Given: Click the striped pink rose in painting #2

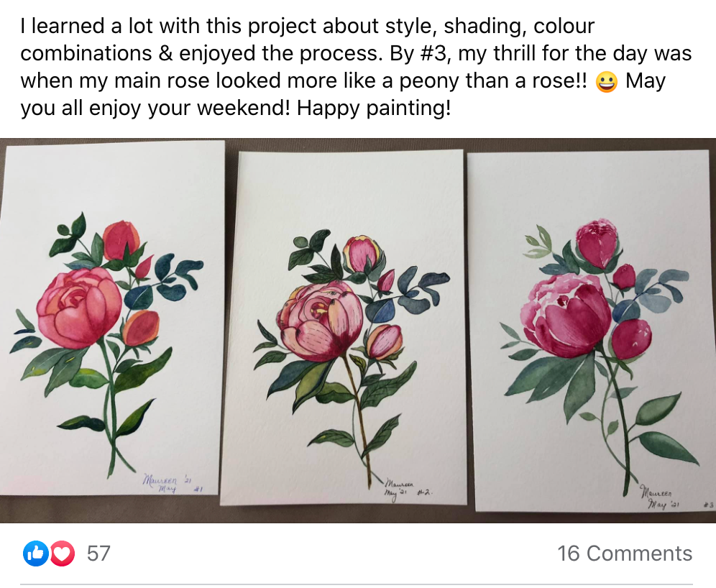Looking at the screenshot, I should [320, 321].
